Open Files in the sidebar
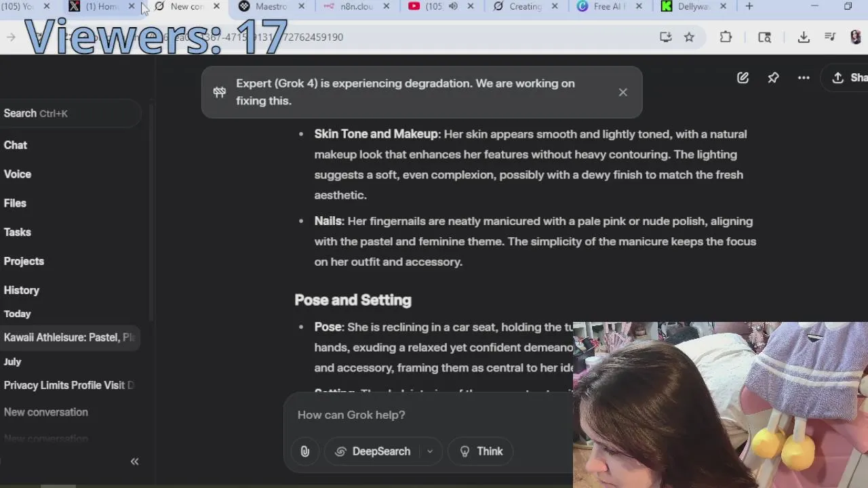Screen dimensions: 868x488 [x=15, y=203]
